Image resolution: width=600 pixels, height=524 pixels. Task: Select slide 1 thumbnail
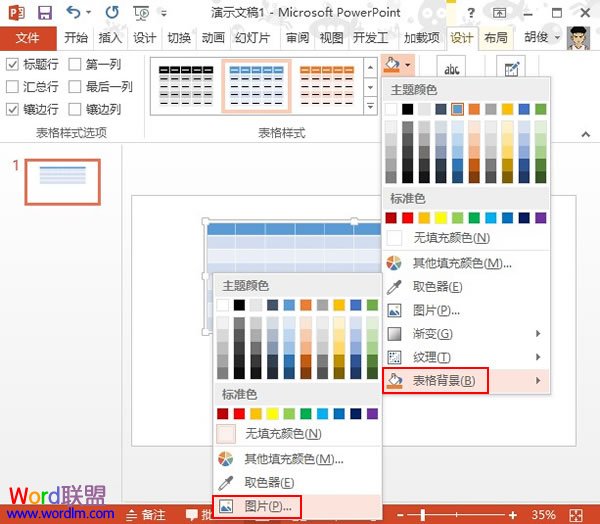(x=63, y=182)
